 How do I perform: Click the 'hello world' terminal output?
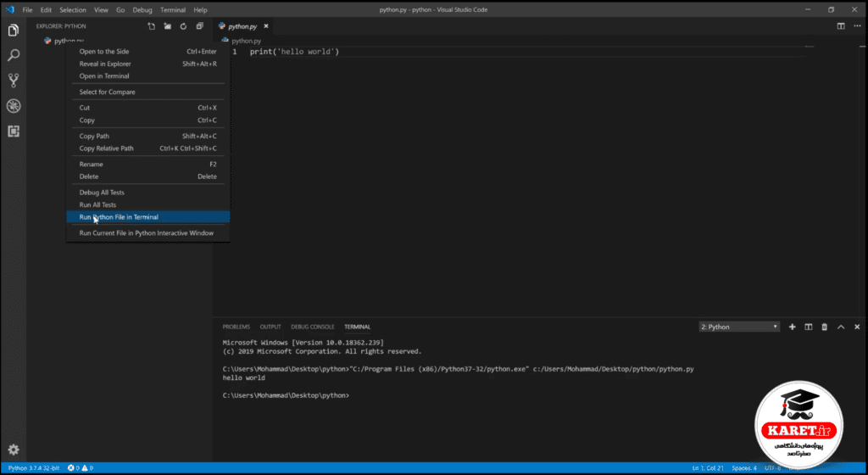pos(243,377)
